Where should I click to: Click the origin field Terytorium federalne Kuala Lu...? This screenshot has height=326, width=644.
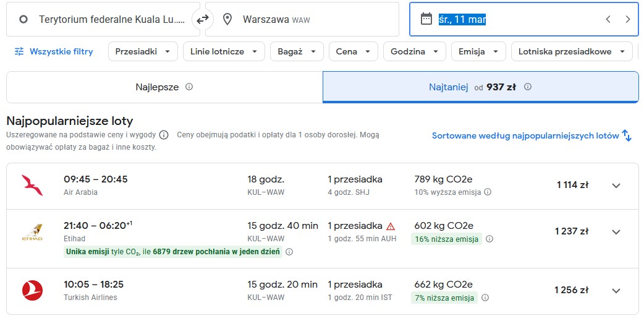click(x=103, y=19)
